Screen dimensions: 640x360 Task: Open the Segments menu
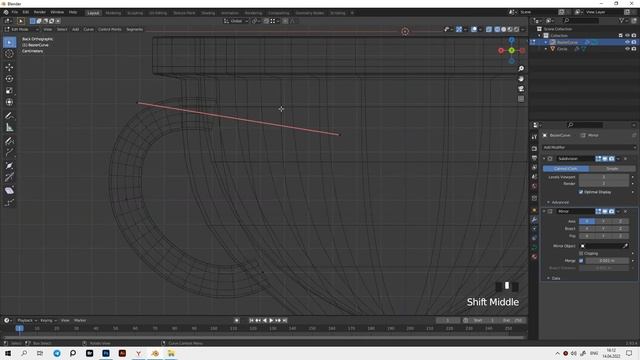(x=134, y=29)
